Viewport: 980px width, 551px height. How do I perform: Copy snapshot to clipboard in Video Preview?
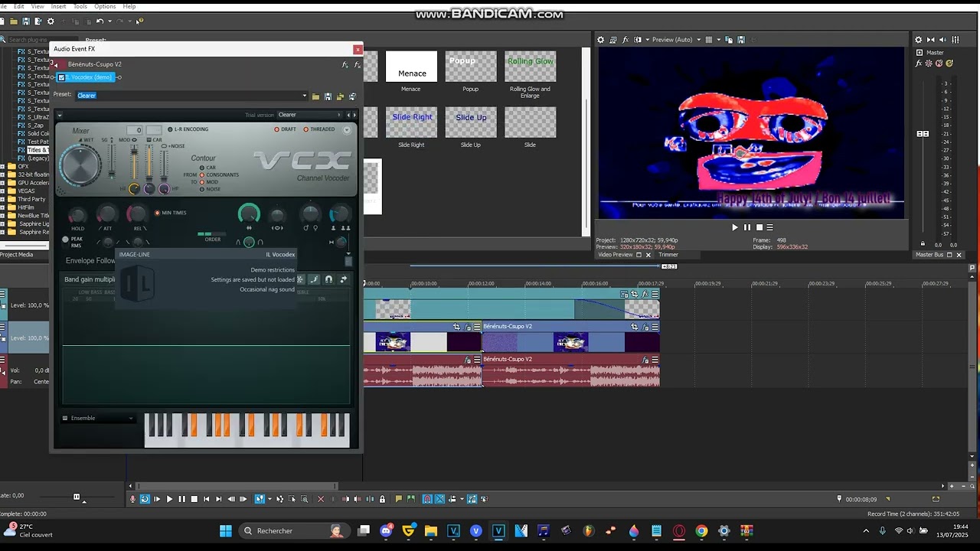coord(729,40)
